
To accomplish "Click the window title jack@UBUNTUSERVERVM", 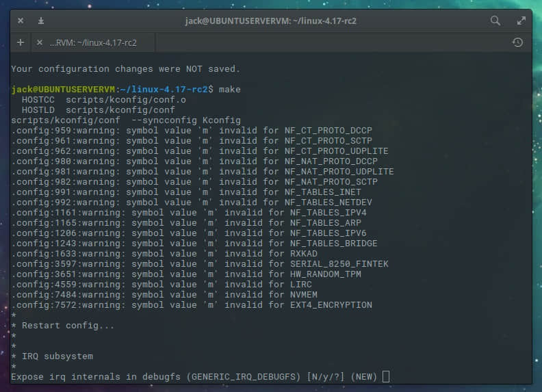I will click(270, 21).
